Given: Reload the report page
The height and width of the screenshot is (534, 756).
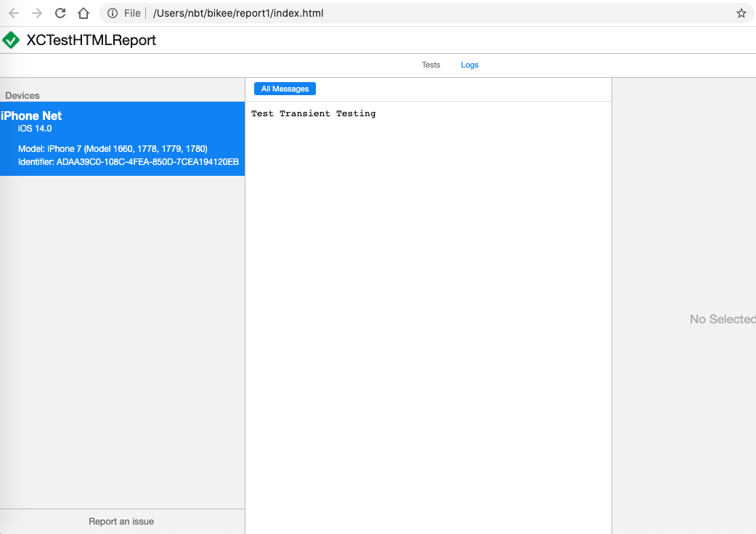Looking at the screenshot, I should [x=60, y=14].
